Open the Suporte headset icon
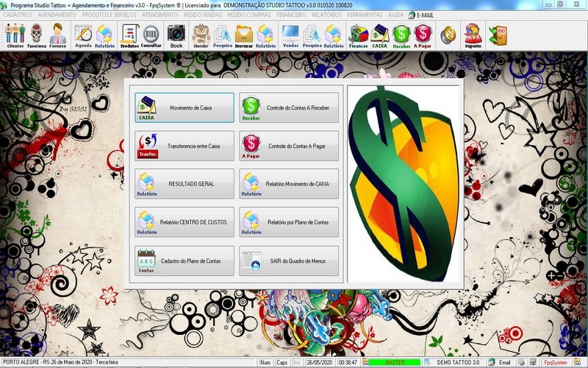The height and width of the screenshot is (368, 588). [x=473, y=35]
